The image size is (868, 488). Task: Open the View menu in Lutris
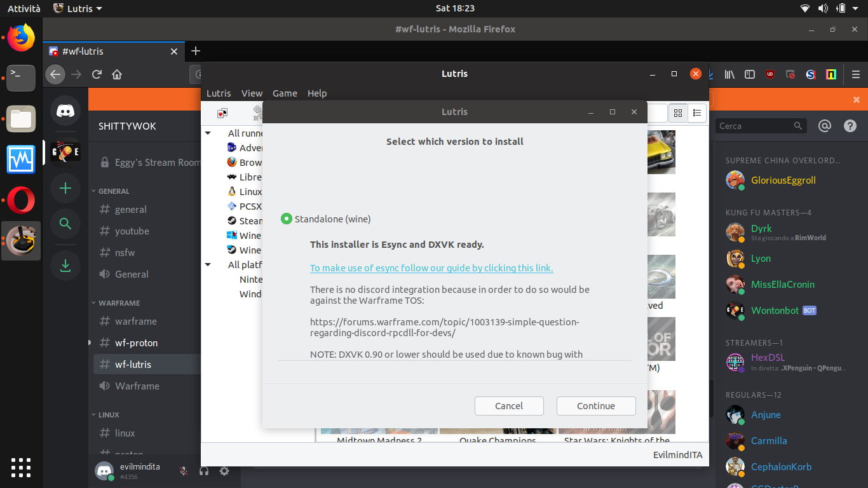tap(252, 93)
